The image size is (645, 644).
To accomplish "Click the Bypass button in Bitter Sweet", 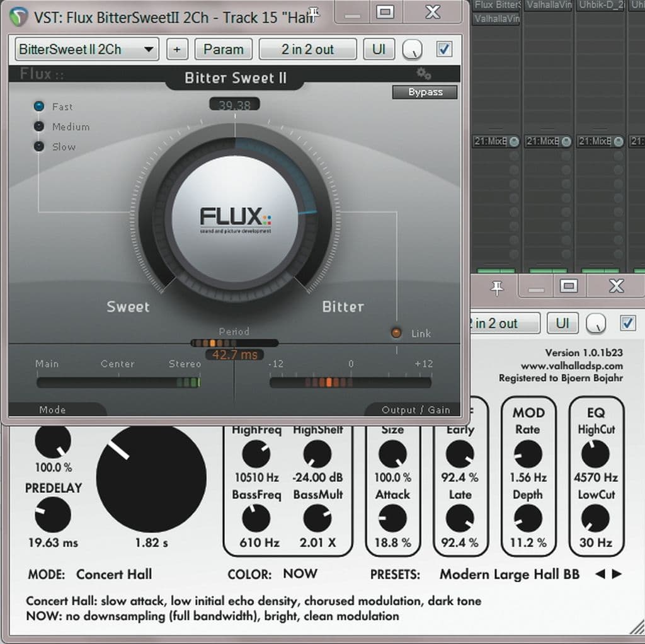I will [425, 92].
